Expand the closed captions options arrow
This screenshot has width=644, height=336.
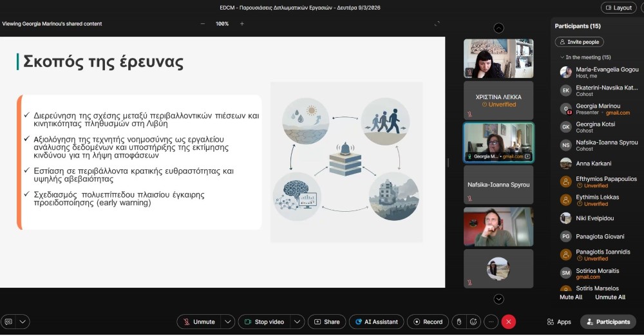point(23,322)
